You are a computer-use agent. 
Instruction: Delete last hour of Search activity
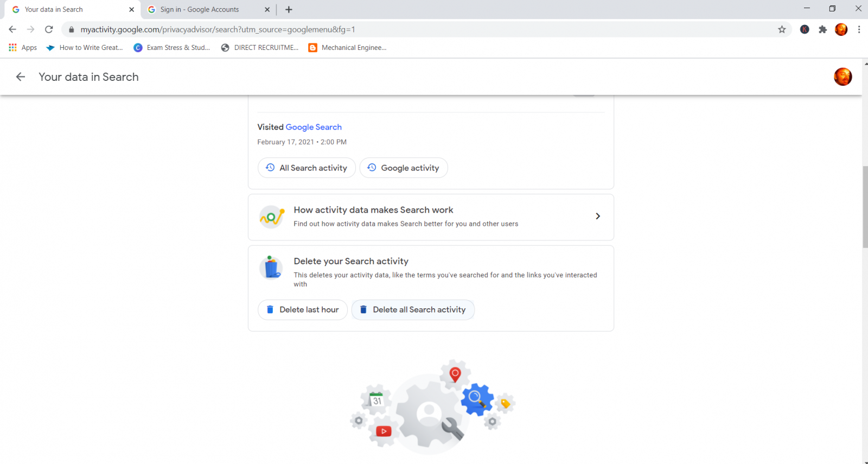[303, 310]
